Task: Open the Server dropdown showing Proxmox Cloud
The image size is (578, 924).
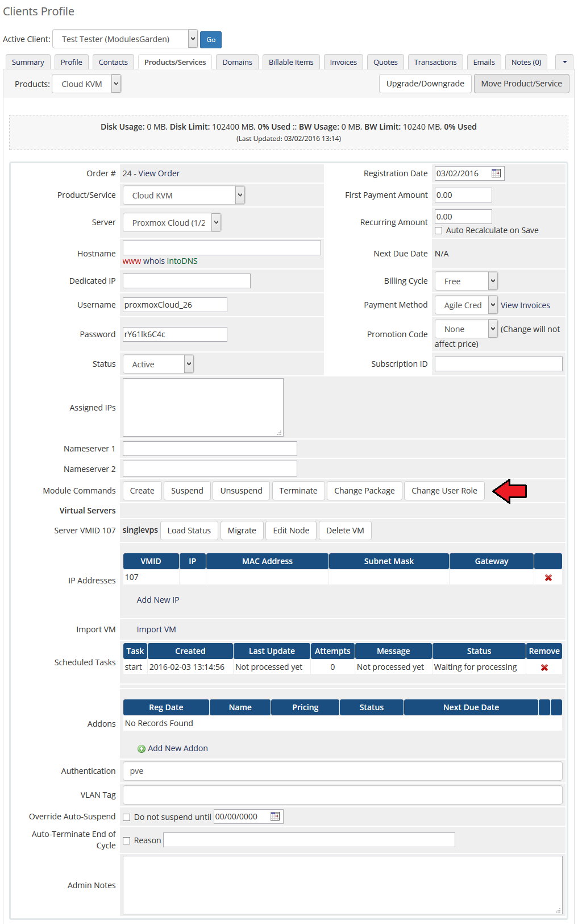Action: pyautogui.click(x=172, y=222)
